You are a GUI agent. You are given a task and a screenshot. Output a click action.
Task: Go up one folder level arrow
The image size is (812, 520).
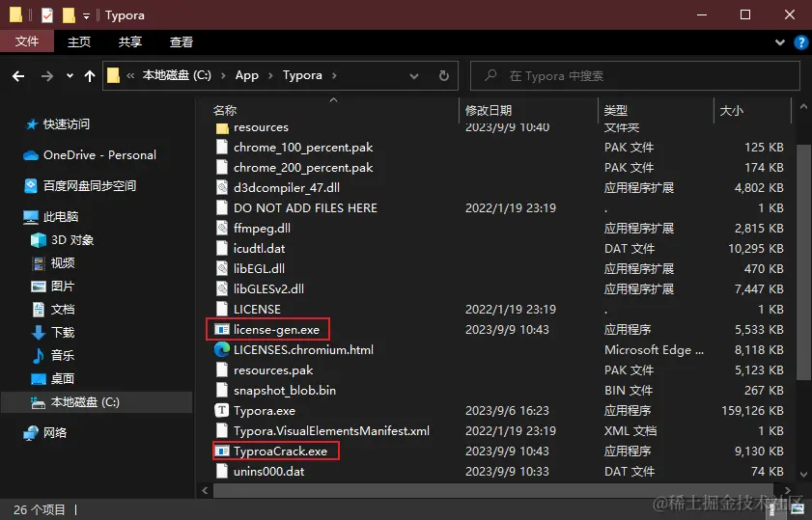click(90, 76)
